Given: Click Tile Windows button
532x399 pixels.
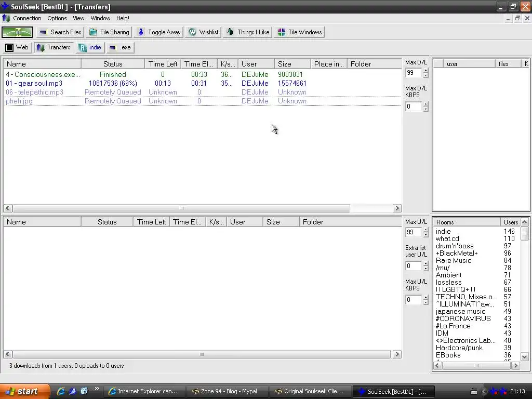Looking at the screenshot, I should click(299, 32).
